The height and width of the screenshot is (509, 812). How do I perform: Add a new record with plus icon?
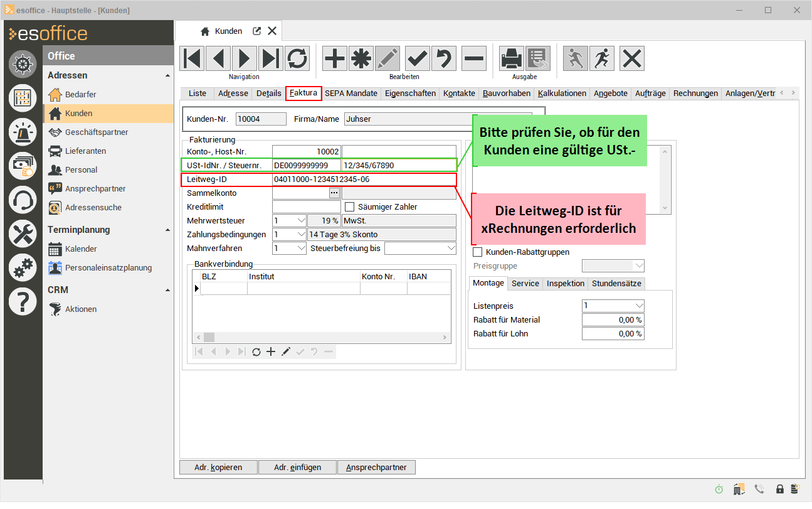coord(335,58)
